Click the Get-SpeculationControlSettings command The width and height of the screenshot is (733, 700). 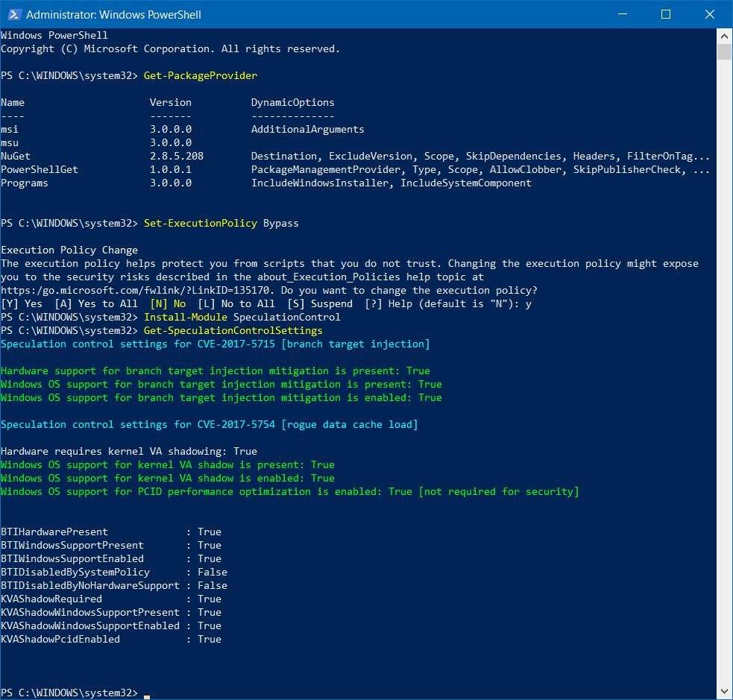click(x=233, y=331)
